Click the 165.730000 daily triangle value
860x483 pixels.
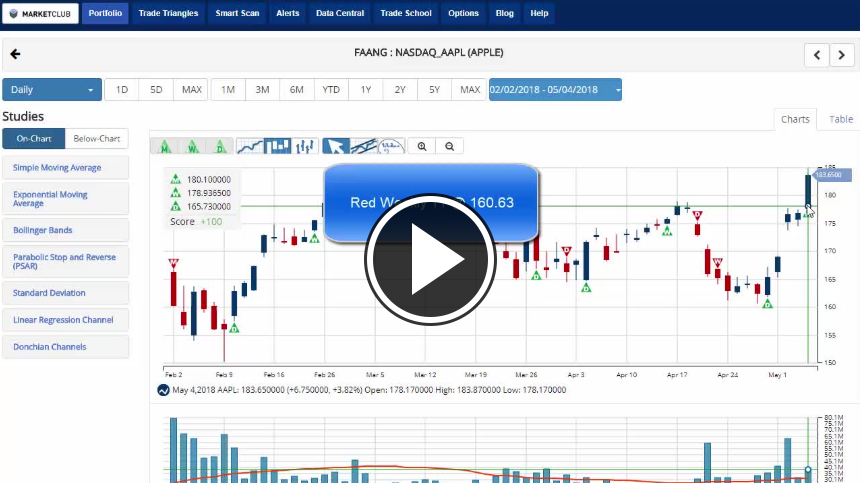(208, 207)
